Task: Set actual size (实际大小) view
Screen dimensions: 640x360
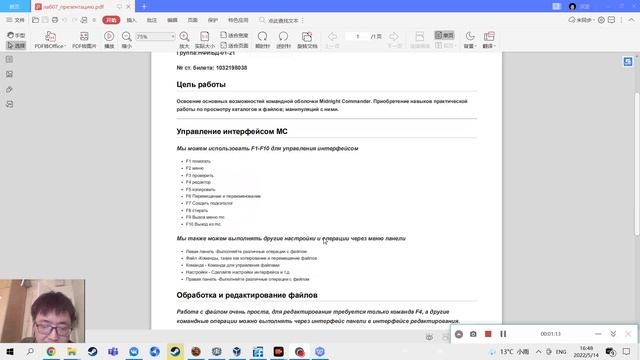Action: click(x=204, y=40)
